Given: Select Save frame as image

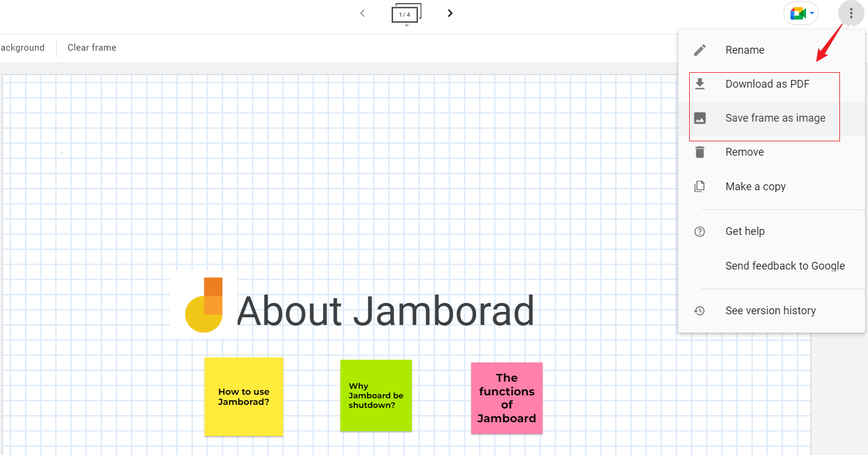Looking at the screenshot, I should 771,118.
